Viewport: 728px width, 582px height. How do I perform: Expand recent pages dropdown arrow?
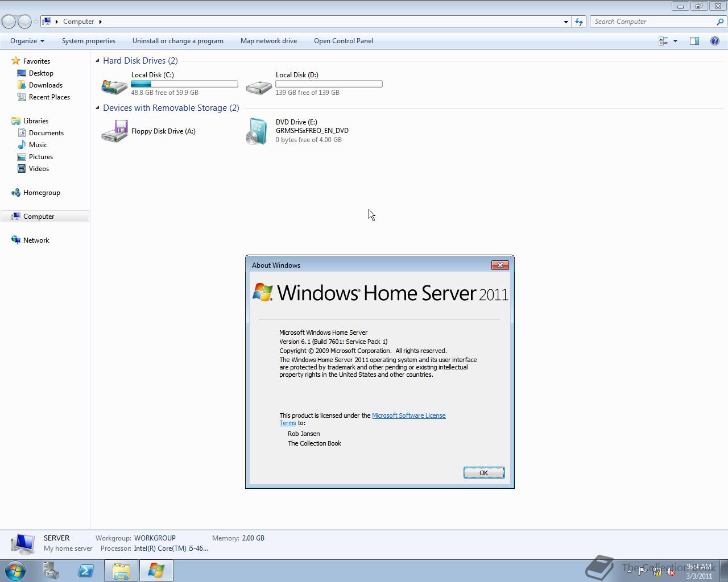coord(36,22)
